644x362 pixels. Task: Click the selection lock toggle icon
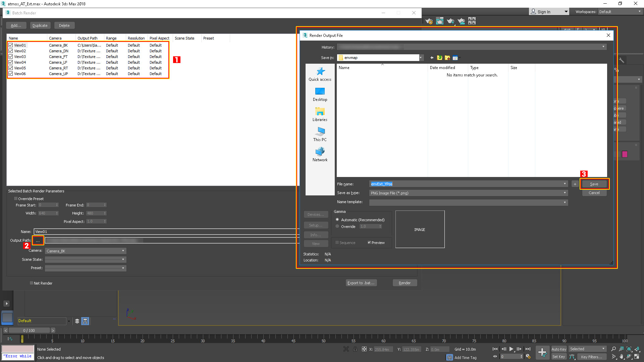click(355, 349)
